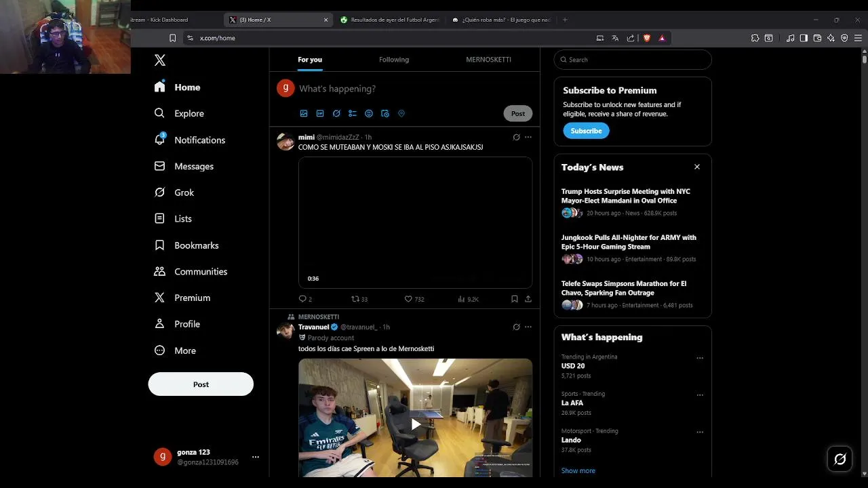This screenshot has width=868, height=488.
Task: Add media image to the post
Action: 304,113
